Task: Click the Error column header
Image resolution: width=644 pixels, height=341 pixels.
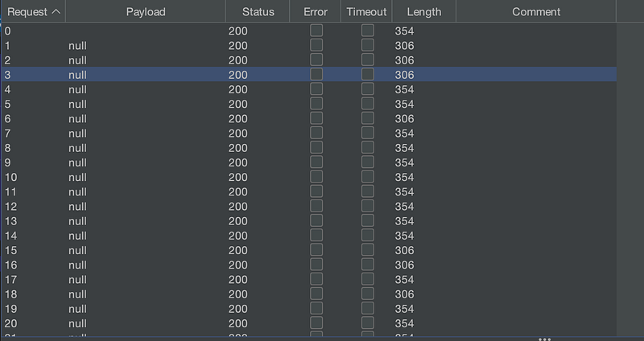Action: coord(316,12)
